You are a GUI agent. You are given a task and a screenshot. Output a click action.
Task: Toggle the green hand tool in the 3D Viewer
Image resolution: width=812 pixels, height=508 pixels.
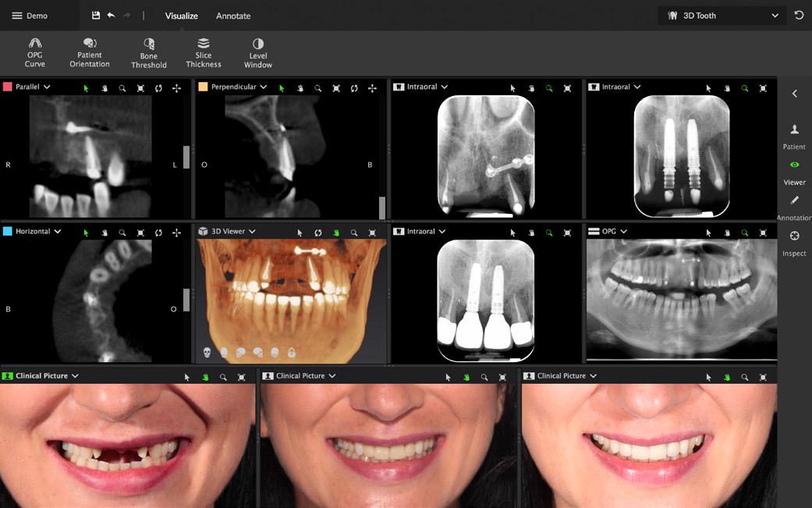pos(336,233)
